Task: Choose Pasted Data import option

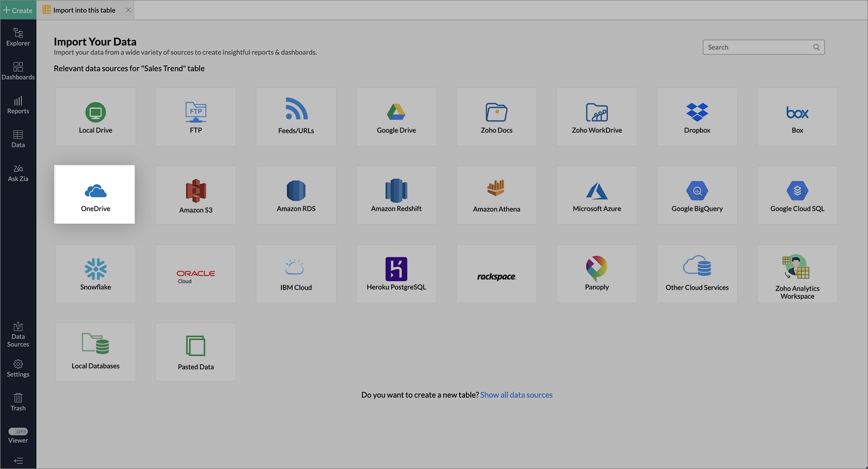Action: point(196,352)
